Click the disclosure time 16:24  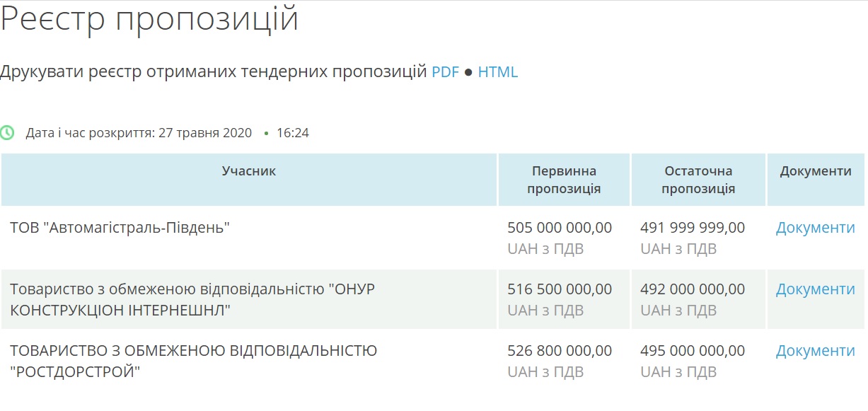click(x=293, y=133)
